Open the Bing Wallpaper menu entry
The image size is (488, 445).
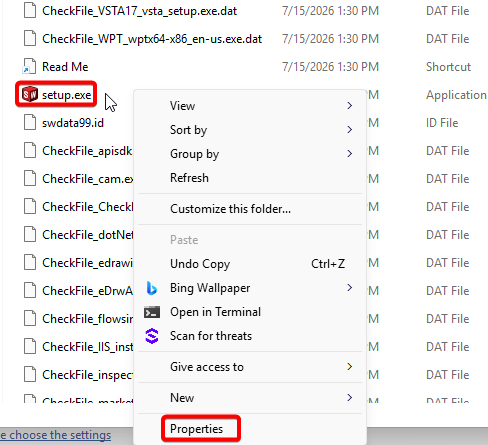tap(250, 288)
